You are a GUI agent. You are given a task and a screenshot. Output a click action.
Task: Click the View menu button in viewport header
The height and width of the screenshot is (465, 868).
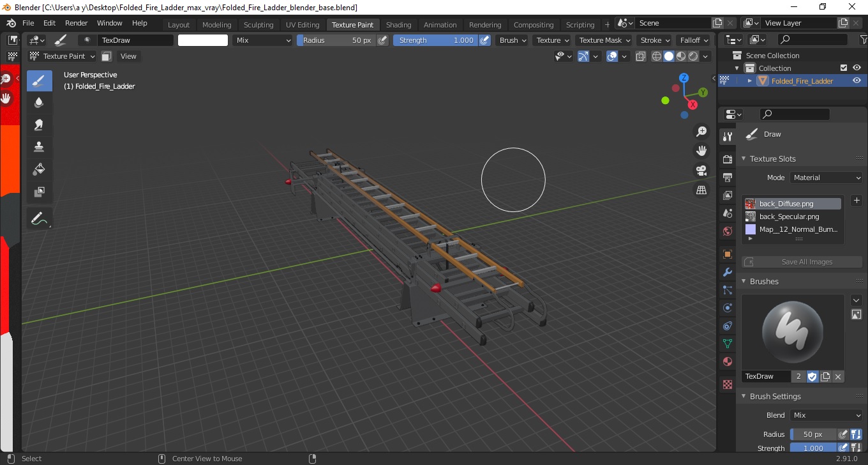coord(128,56)
